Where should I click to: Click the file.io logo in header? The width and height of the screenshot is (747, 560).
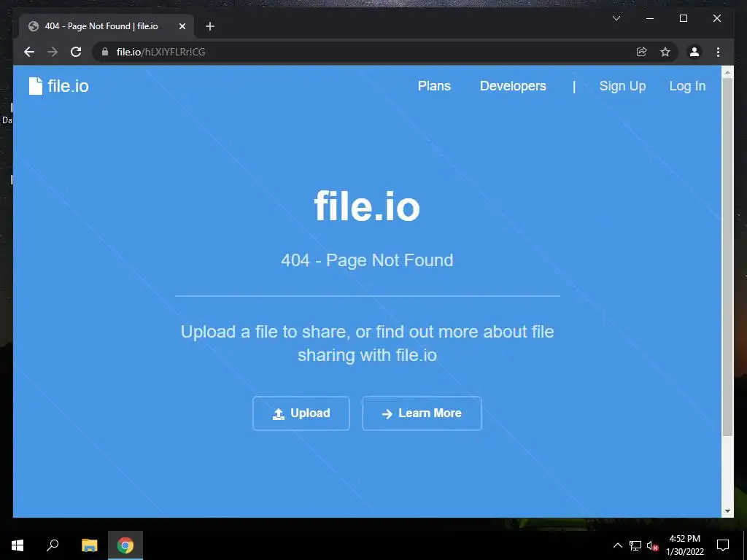tap(58, 86)
